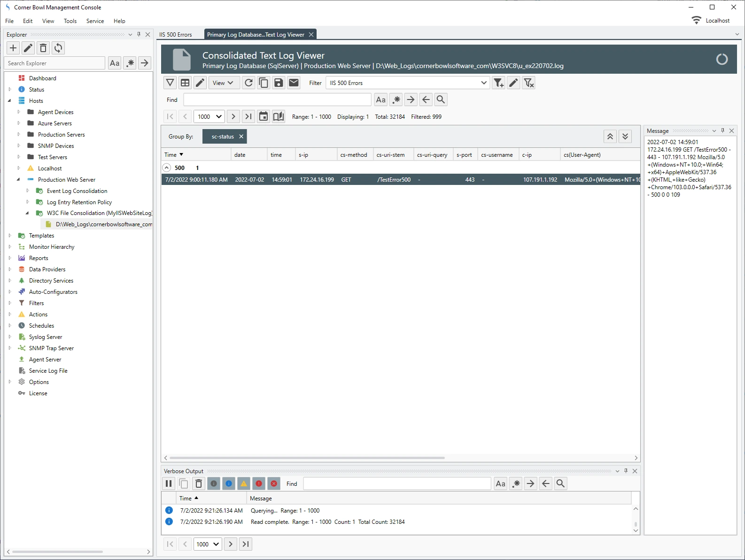The width and height of the screenshot is (745, 560).
Task: Expand the Templates tree node
Action: pos(10,236)
